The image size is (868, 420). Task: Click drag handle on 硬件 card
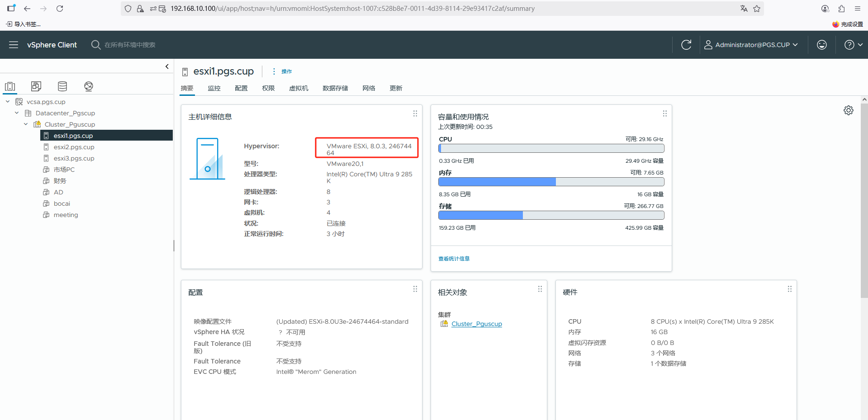[789, 289]
